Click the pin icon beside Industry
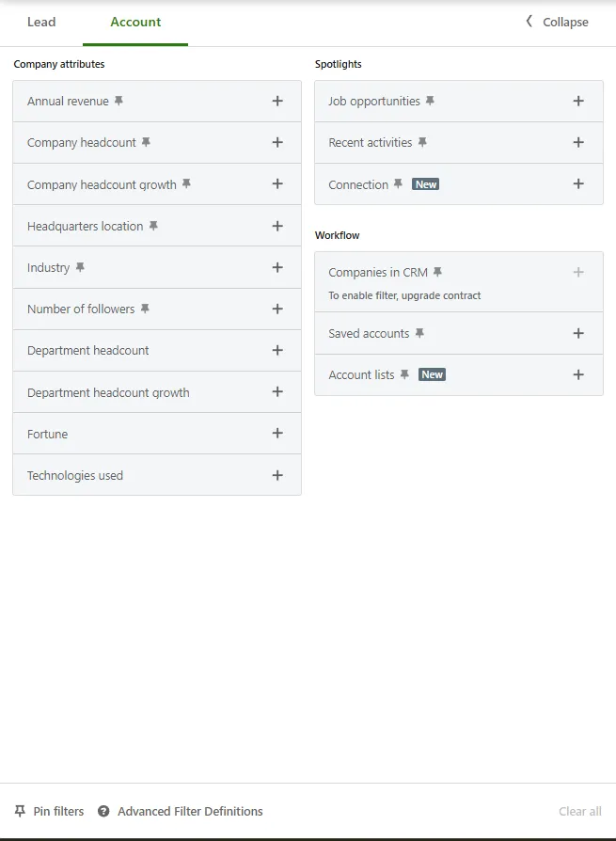Screen dimensions: 616x841 (81, 267)
